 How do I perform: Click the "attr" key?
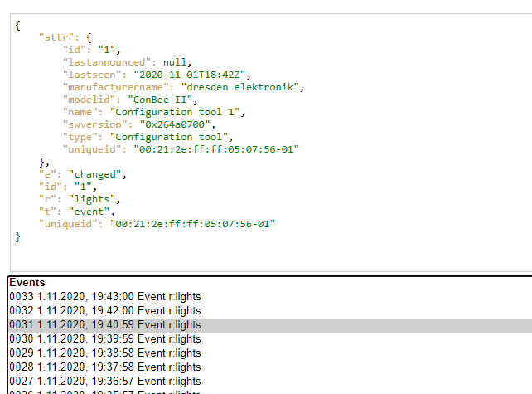pos(56,37)
